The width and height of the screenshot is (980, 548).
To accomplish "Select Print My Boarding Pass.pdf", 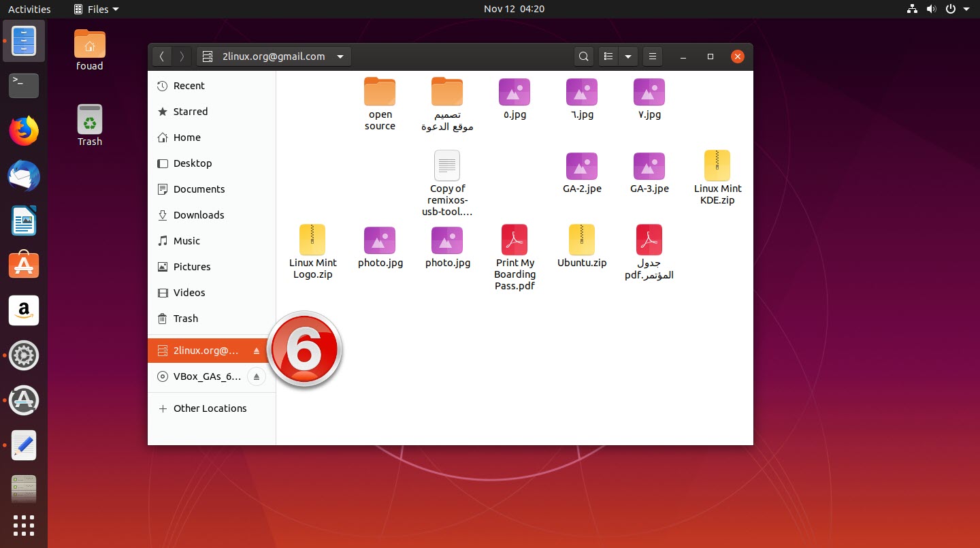I will click(x=514, y=257).
